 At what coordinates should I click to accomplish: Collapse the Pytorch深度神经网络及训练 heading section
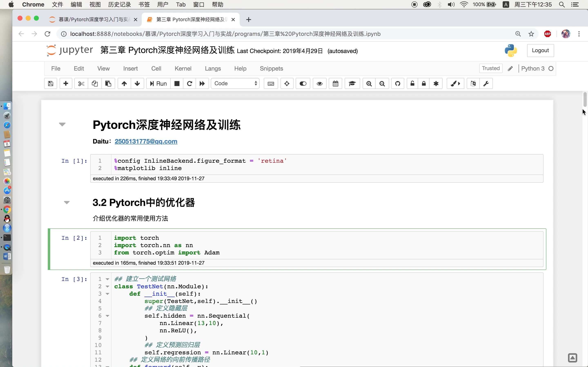(x=62, y=125)
